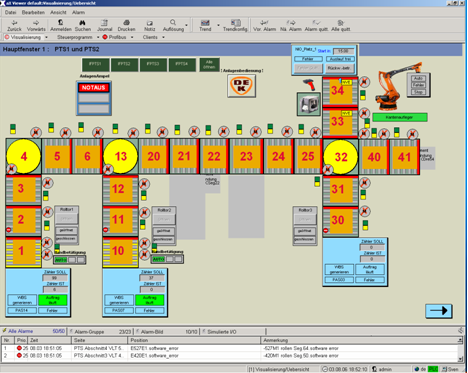Viewport: 468px width, 373px height.
Task: Toggle the Stop button in robot panel
Action: (418, 92)
